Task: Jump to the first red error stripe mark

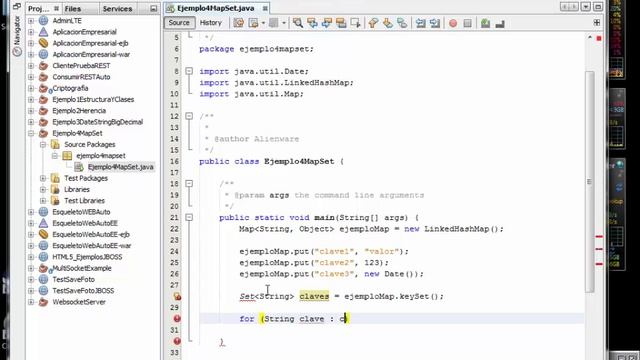Action: click(x=599, y=236)
